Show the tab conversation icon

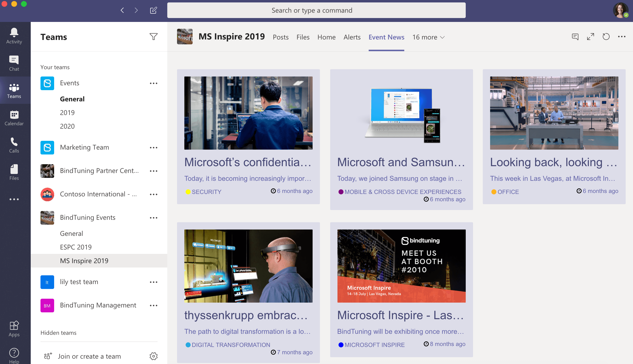click(575, 37)
